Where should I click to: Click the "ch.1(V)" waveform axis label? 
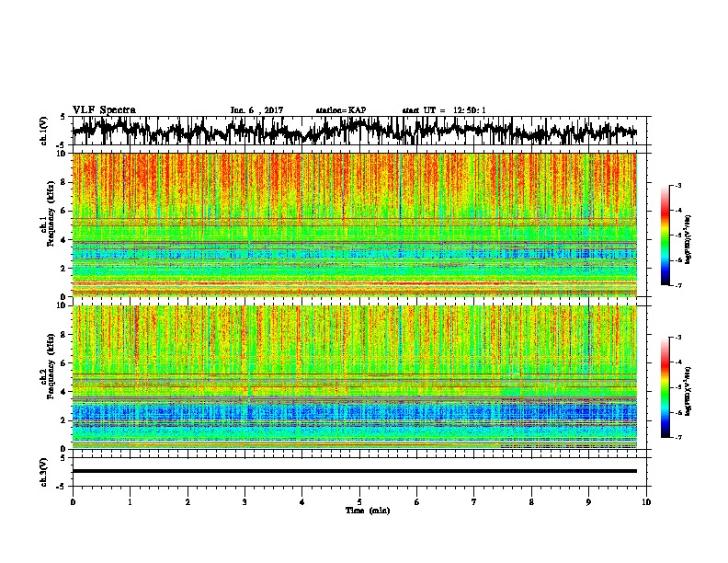click(x=43, y=131)
